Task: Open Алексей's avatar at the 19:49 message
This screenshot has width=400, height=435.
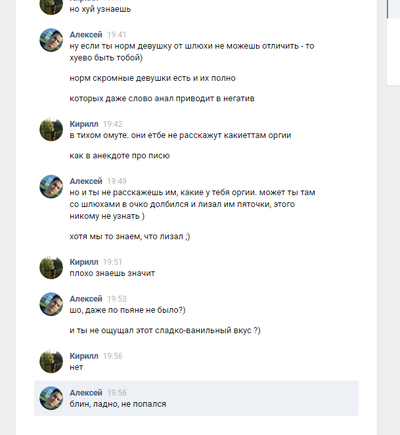Action: (x=51, y=187)
